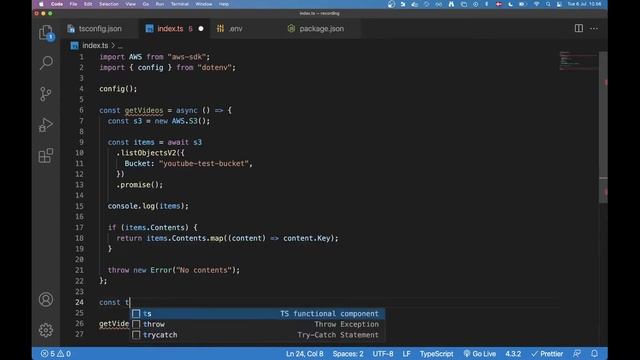This screenshot has height=360, width=640.
Task: Click the package.json tab file icon
Action: pyautogui.click(x=291, y=29)
